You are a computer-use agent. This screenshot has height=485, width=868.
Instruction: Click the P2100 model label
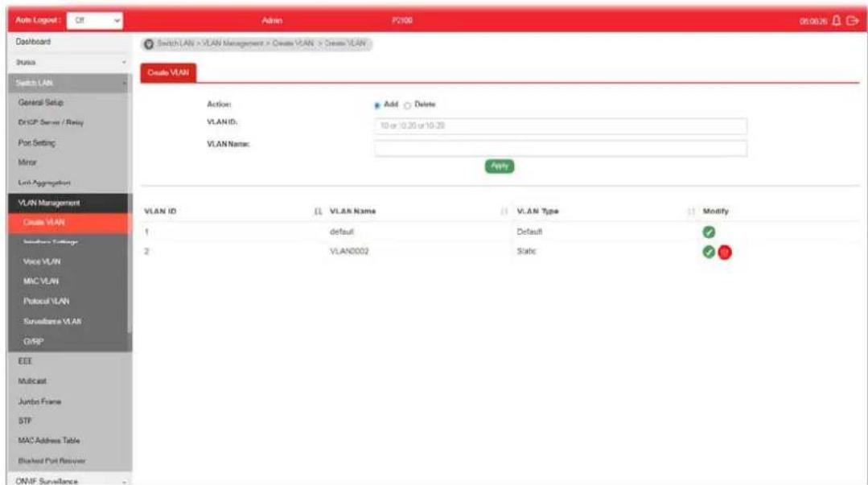tap(402, 20)
